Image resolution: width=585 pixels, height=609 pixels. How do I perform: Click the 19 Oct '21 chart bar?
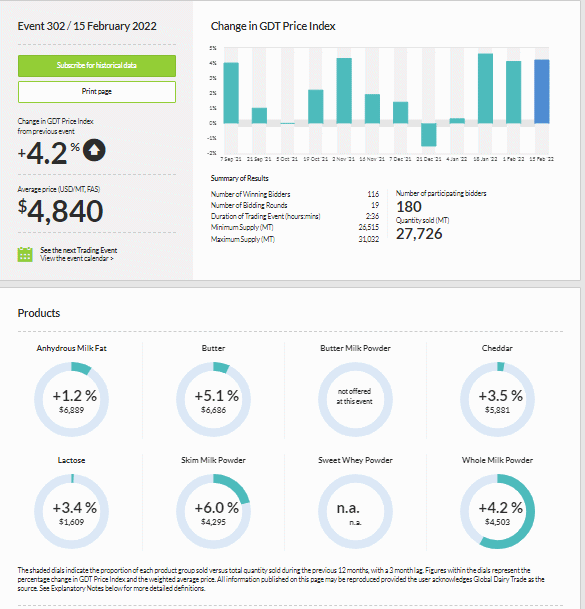(x=316, y=106)
